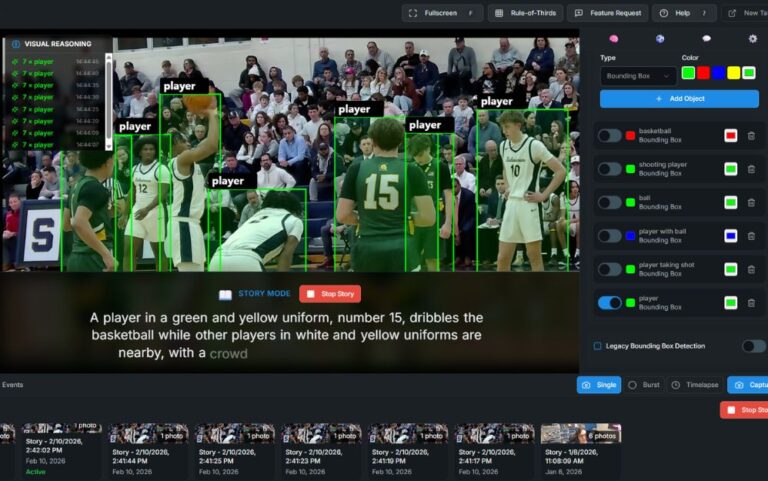Open the ball object color picker
This screenshot has width=768, height=481.
click(x=731, y=203)
